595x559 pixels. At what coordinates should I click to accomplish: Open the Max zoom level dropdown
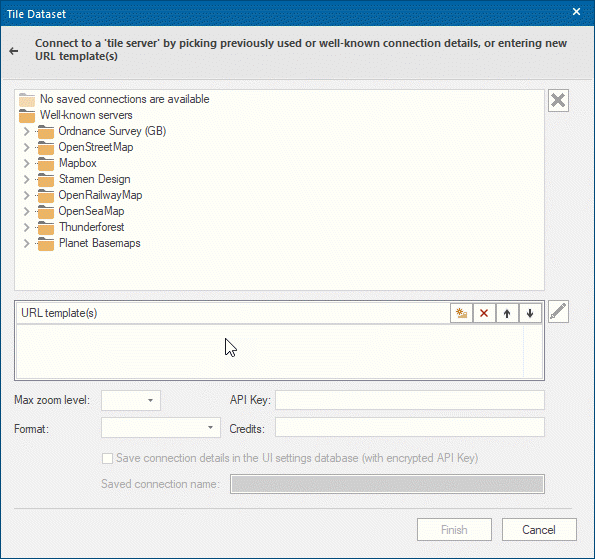click(x=131, y=400)
